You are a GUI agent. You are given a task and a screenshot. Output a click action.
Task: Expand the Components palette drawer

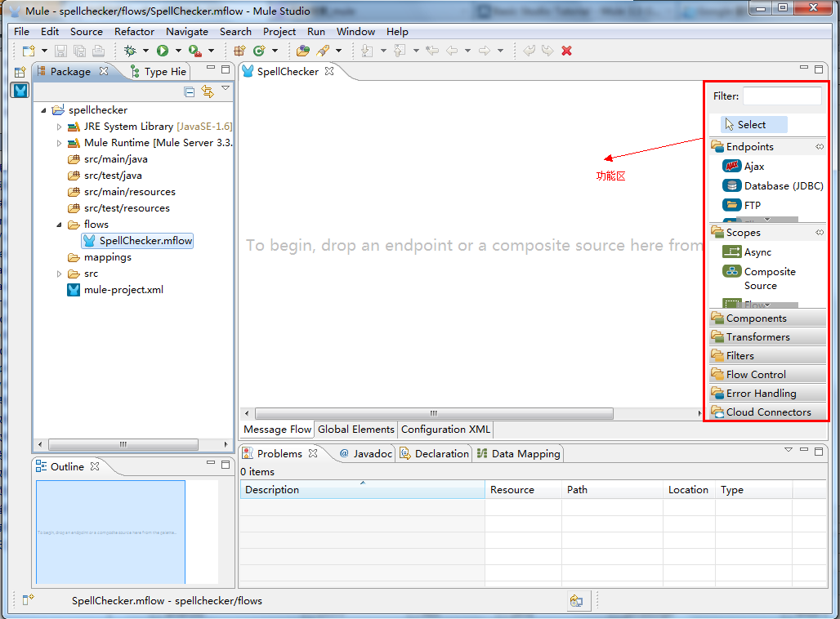[x=767, y=318]
